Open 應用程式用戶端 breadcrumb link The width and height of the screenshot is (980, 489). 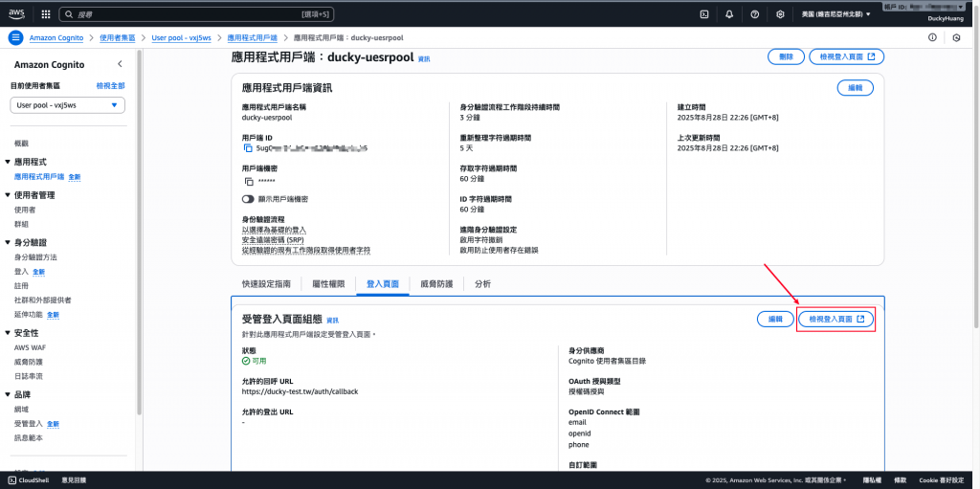253,37
